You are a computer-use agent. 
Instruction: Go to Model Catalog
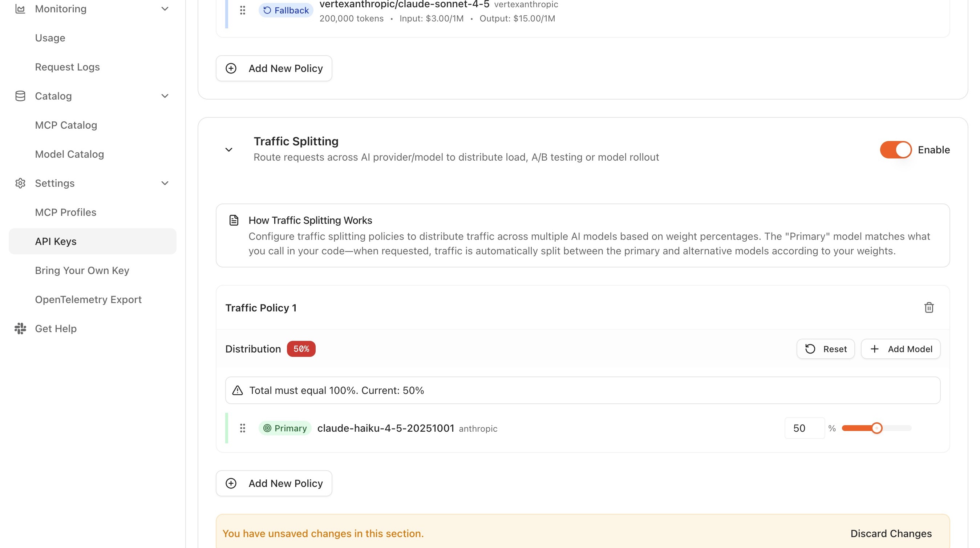(x=69, y=154)
